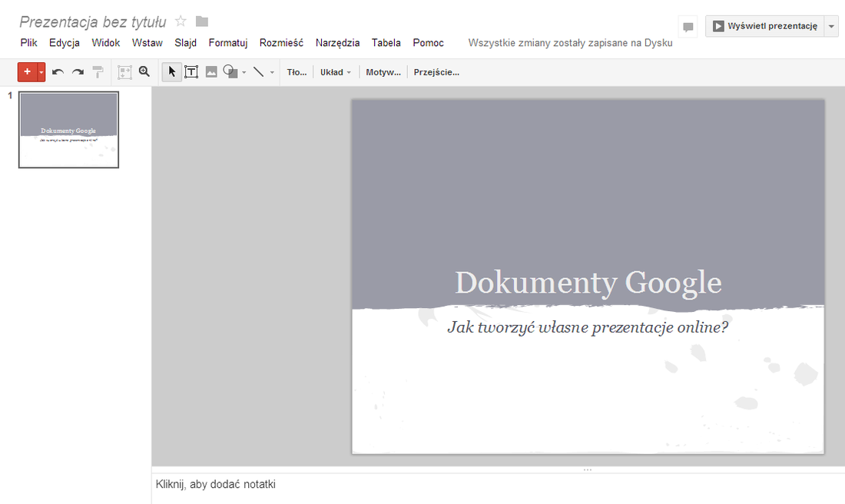Star the presentation with the star icon
The width and height of the screenshot is (845, 504).
point(181,21)
